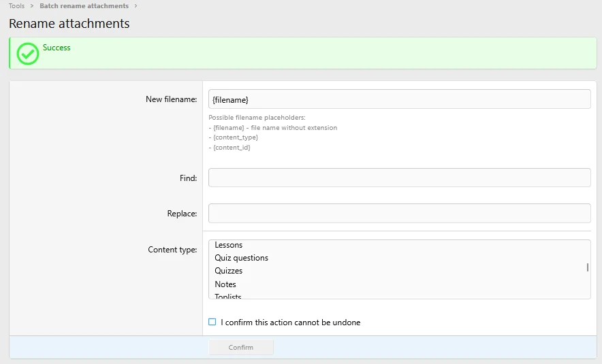This screenshot has width=602, height=364.
Task: Open the Batch rename attachments breadcrumb
Action: (84, 6)
